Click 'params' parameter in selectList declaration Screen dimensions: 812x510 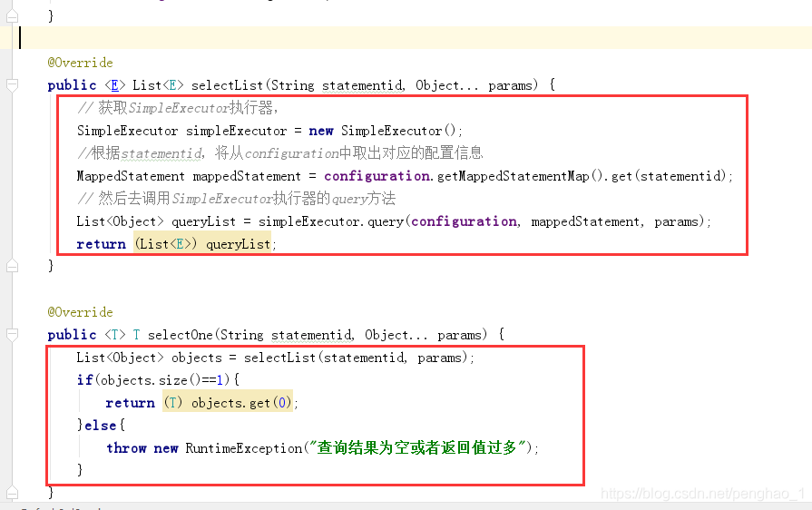tap(510, 85)
